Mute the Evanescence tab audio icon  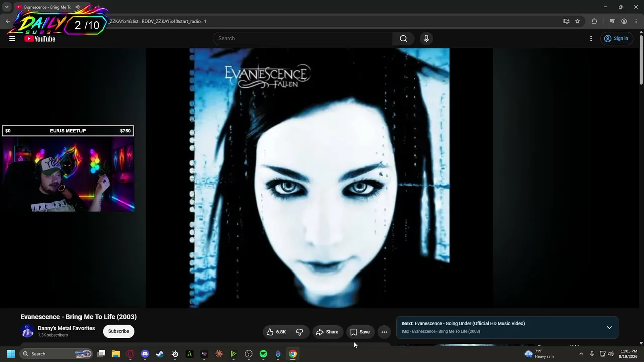(x=77, y=7)
